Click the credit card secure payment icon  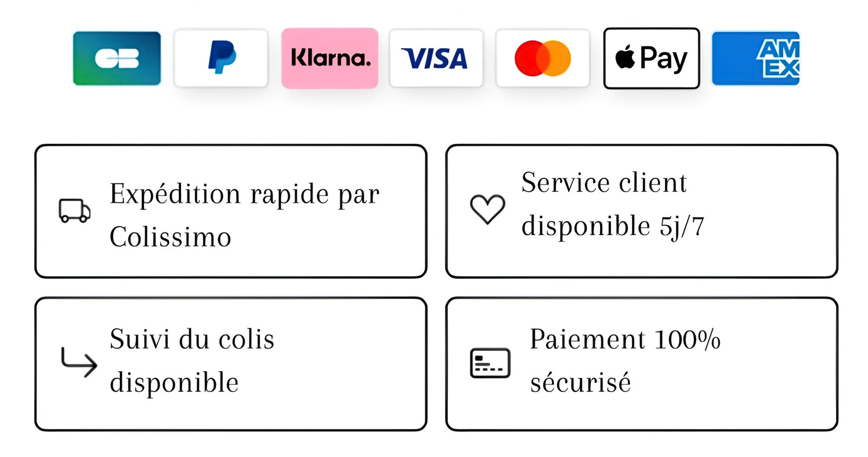click(490, 363)
